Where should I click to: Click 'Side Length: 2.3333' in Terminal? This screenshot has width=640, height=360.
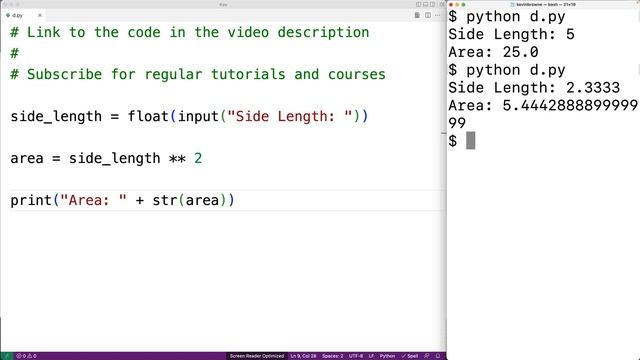coord(534,88)
